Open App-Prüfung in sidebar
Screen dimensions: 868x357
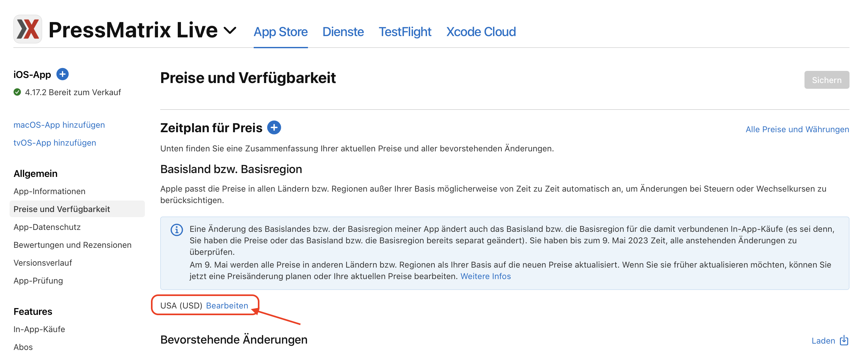coord(38,280)
